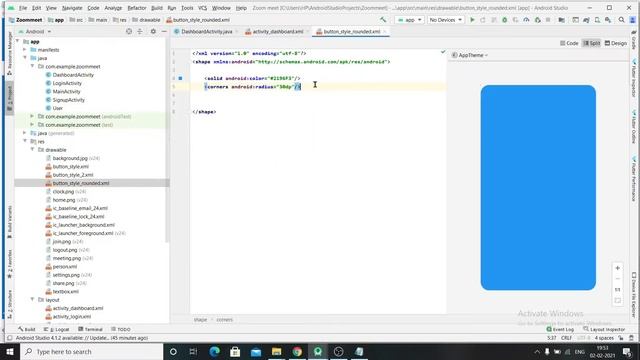Open File Explorer from taskbar
Viewport: 640px width, 360px height.
[x=276, y=351]
